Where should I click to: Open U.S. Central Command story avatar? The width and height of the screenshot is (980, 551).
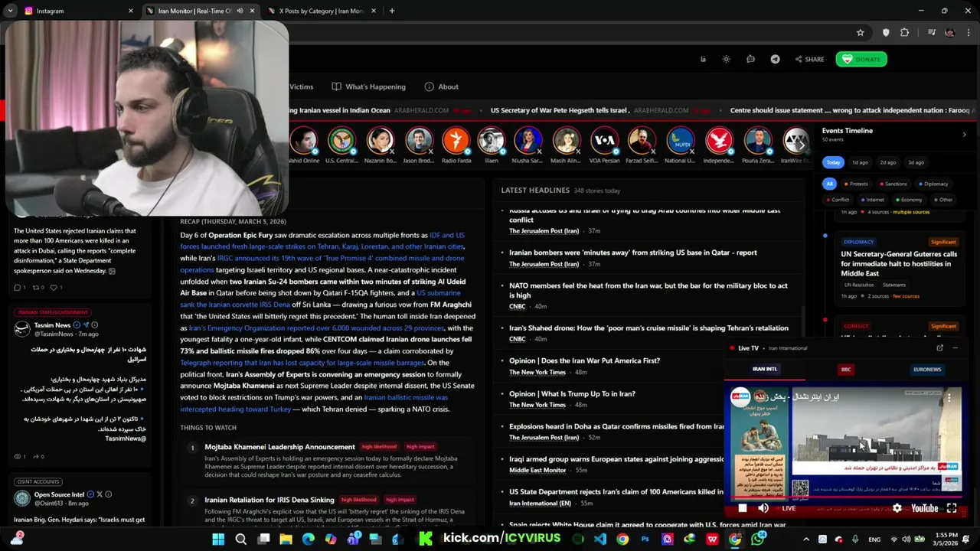click(341, 142)
